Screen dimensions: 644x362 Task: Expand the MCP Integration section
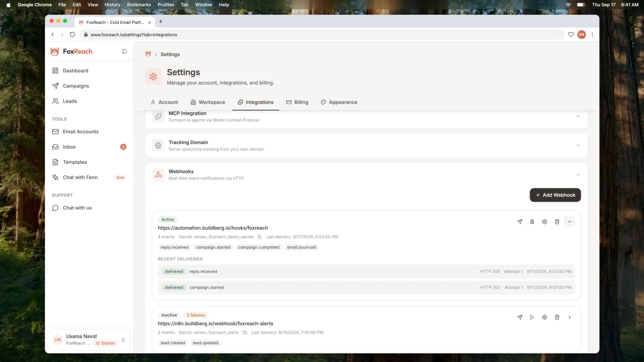[x=578, y=116]
